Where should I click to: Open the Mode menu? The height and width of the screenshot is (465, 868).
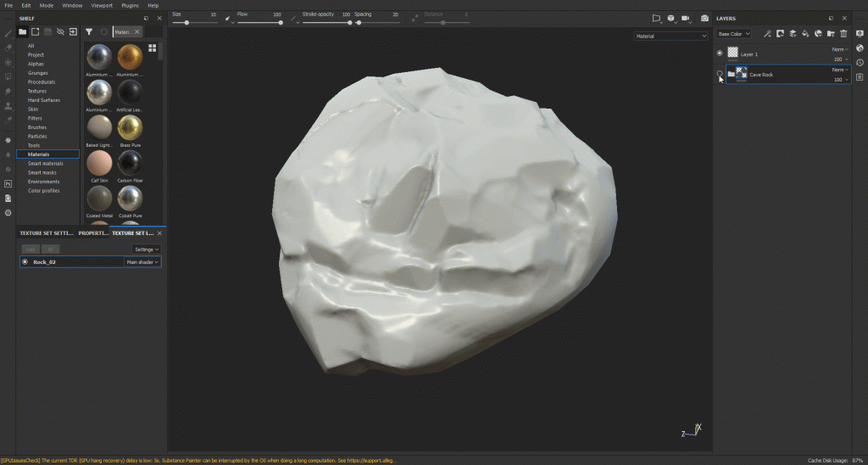tap(47, 5)
